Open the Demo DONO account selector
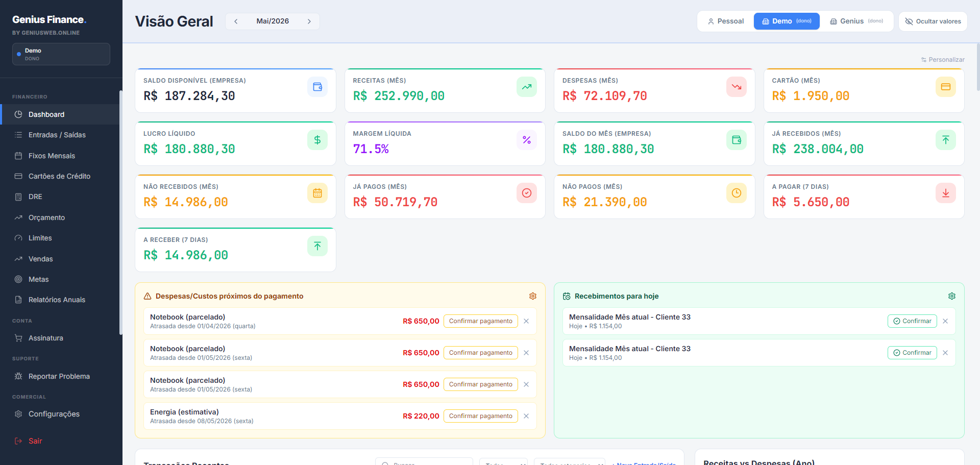 point(61,54)
